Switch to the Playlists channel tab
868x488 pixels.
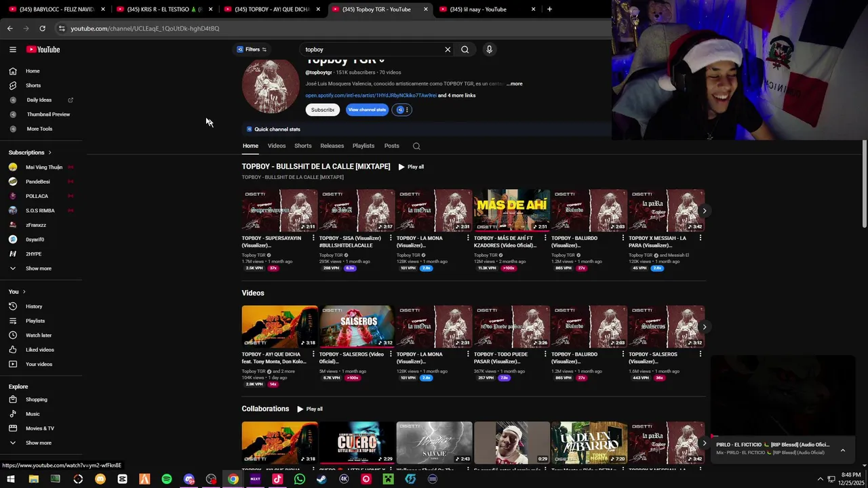tap(363, 146)
